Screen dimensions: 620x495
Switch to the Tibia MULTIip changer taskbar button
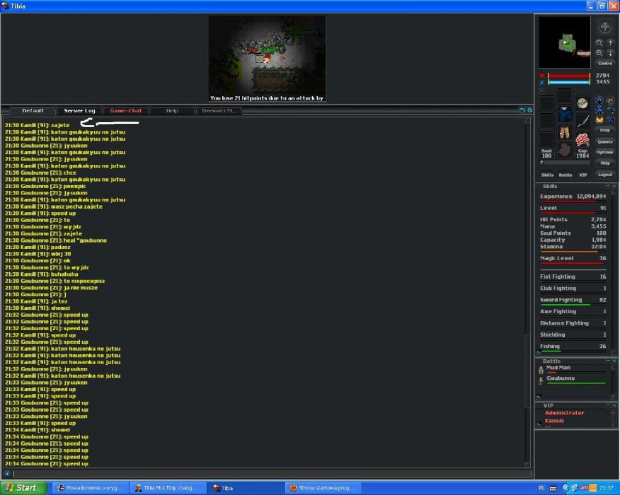click(168, 488)
